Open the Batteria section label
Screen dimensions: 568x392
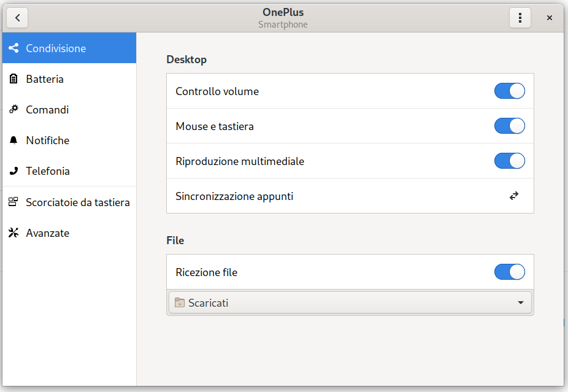click(x=45, y=79)
